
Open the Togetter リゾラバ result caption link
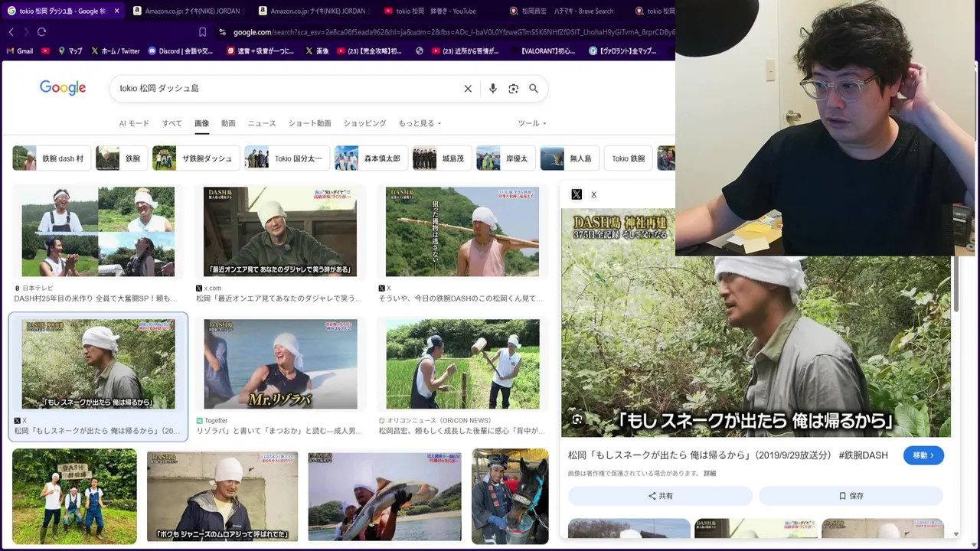pos(279,431)
